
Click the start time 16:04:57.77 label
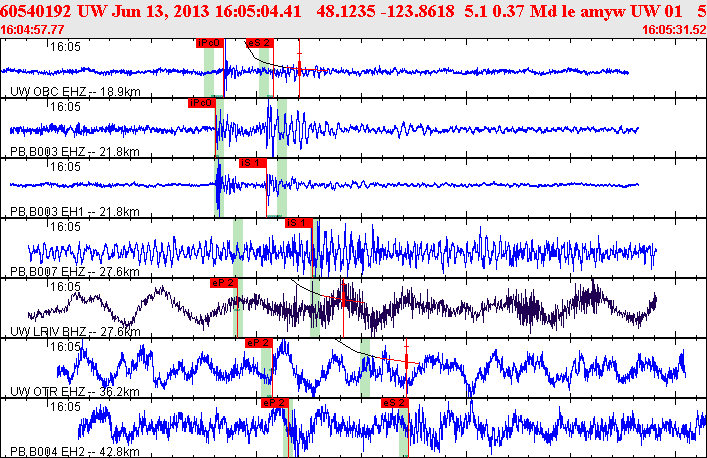pyautogui.click(x=35, y=30)
